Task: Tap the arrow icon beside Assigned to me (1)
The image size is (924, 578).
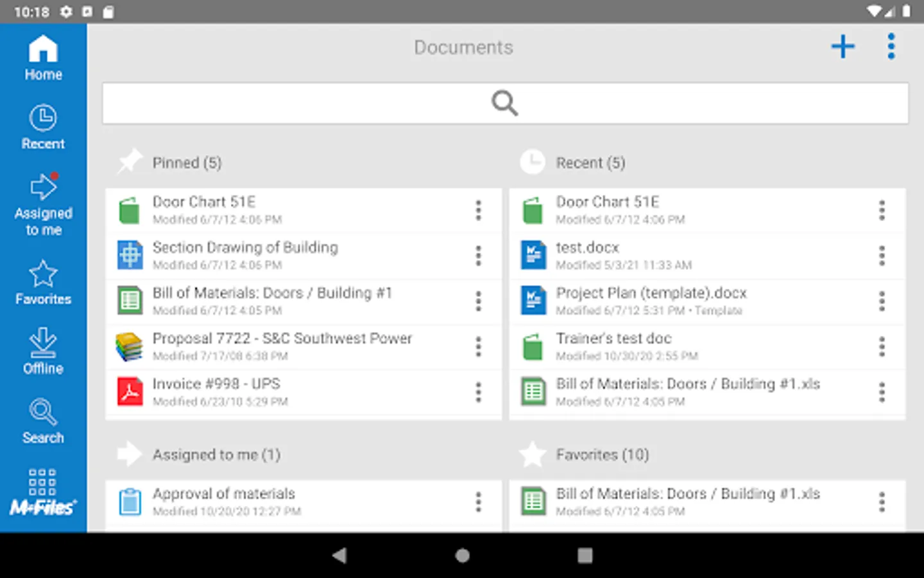Action: coord(130,454)
